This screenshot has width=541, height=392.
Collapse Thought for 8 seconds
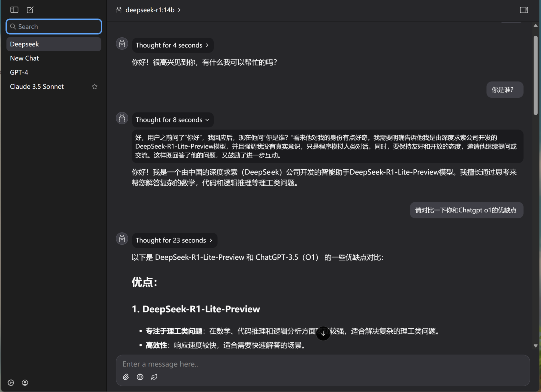pyautogui.click(x=172, y=120)
